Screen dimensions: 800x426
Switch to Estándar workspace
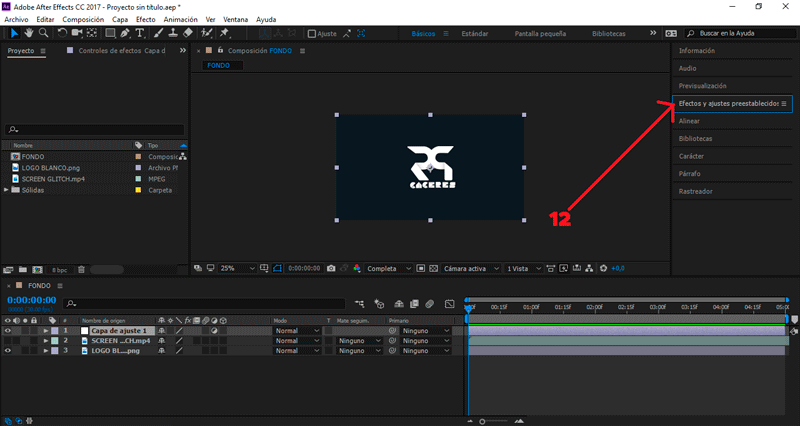(x=474, y=34)
